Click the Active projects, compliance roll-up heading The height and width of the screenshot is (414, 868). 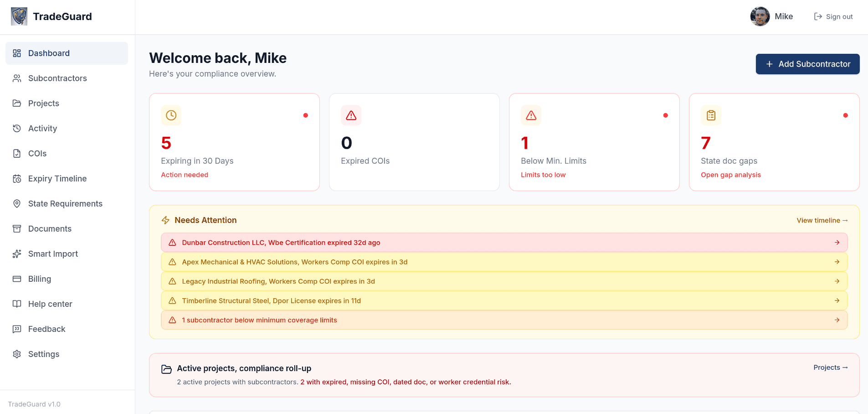[x=244, y=368]
